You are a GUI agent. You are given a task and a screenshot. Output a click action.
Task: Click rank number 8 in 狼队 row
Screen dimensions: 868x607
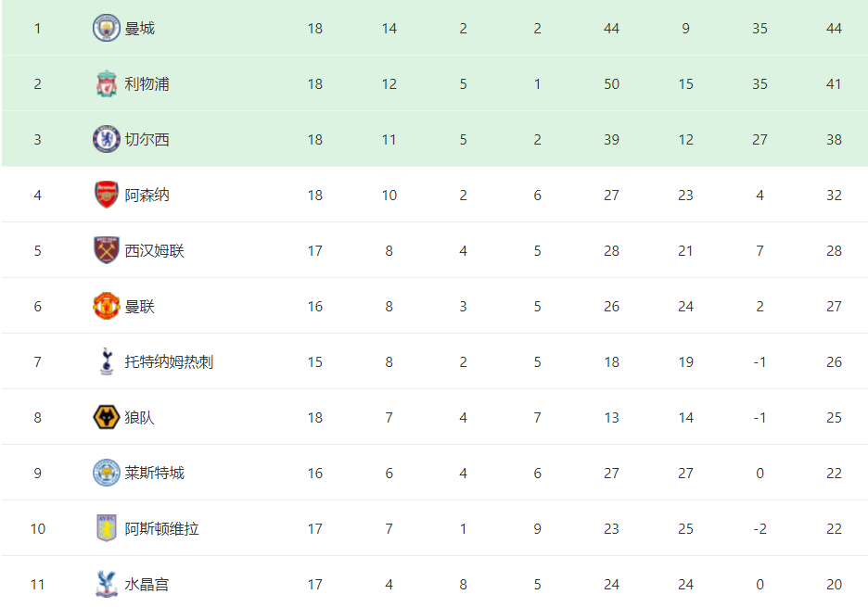click(38, 418)
